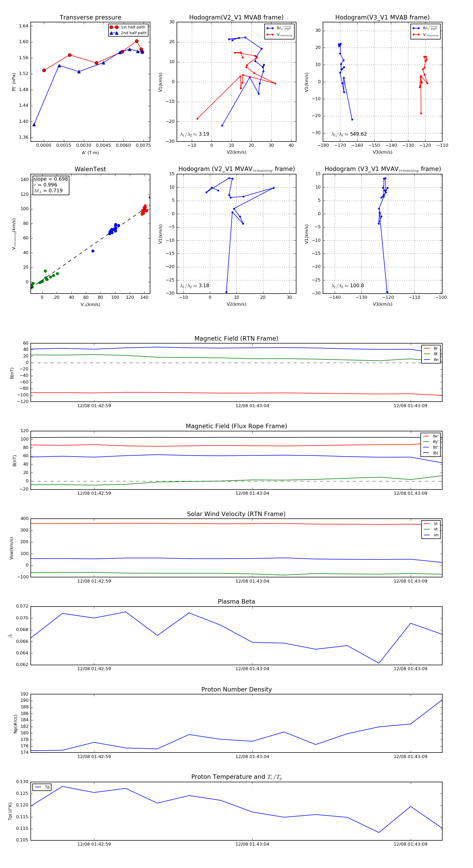Click the 'Hodogram (V3_V1 MVAV remaining frame)' title
Screen dimensions: 473x868
click(x=382, y=169)
